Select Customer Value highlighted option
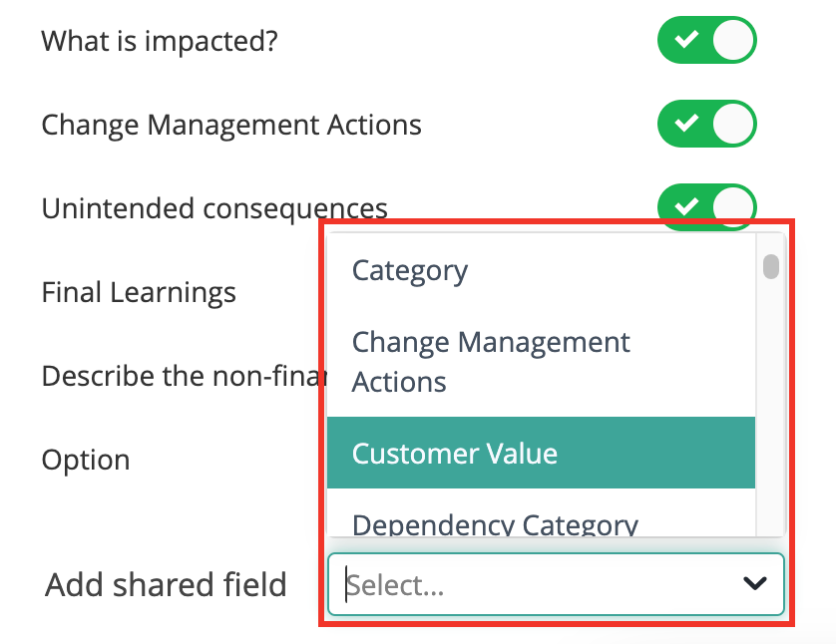This screenshot has width=836, height=644. [541, 453]
